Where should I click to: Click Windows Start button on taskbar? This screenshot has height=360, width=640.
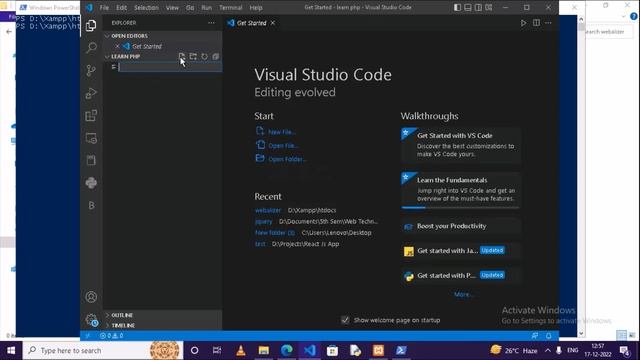coord(11,350)
